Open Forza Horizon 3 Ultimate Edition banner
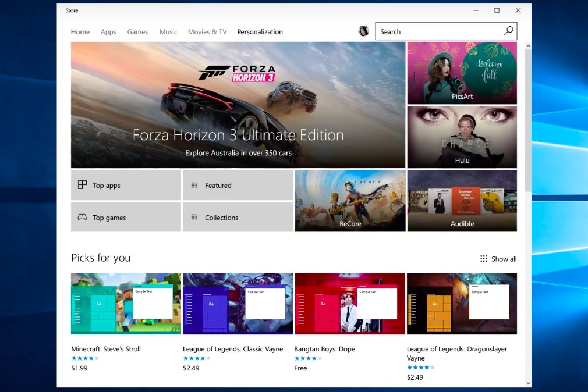Image resolution: width=588 pixels, height=392 pixels. pyautogui.click(x=238, y=105)
